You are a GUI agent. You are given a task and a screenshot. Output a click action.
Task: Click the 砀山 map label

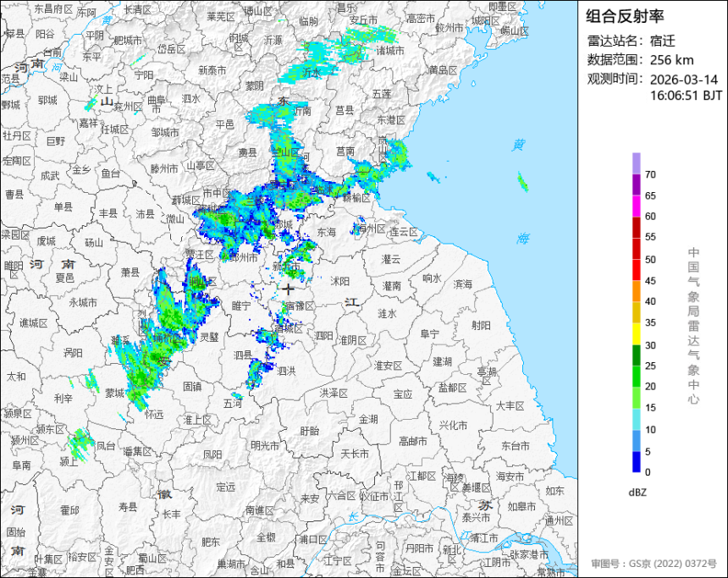point(94,242)
